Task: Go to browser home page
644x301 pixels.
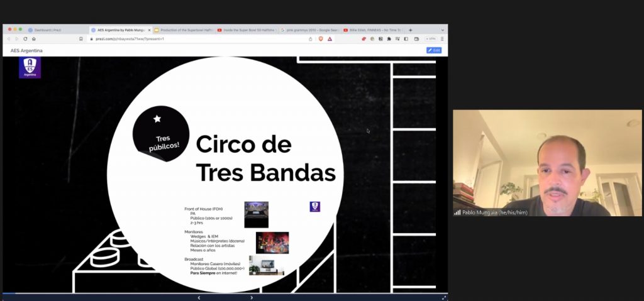Action: [34, 39]
